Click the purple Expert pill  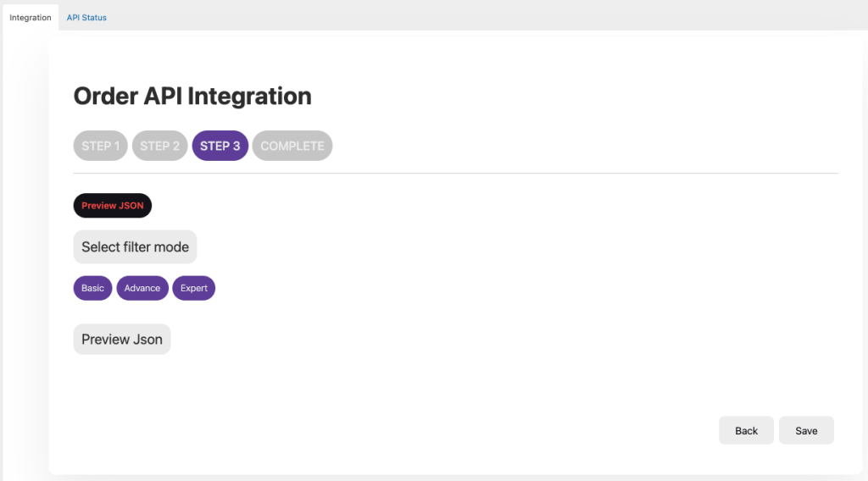point(193,288)
